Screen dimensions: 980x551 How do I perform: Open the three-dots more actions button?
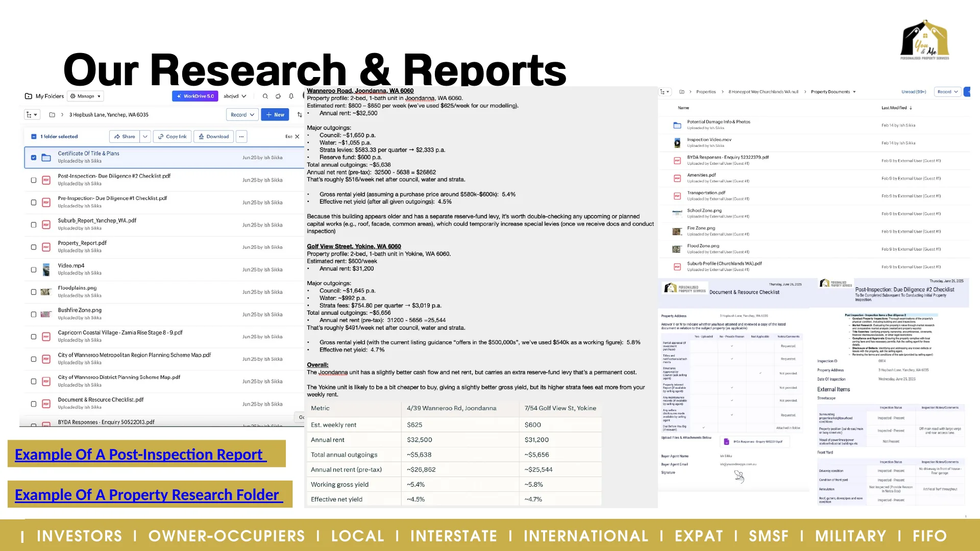click(241, 137)
